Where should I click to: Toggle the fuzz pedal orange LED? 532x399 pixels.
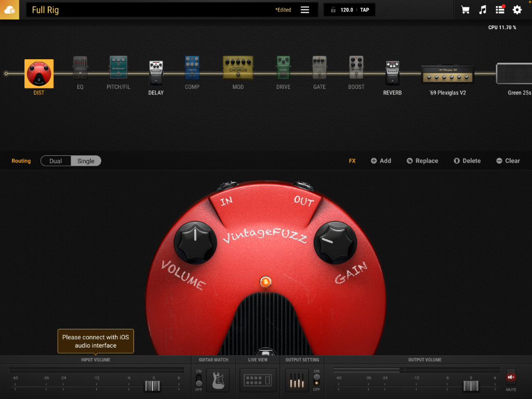coord(265,282)
